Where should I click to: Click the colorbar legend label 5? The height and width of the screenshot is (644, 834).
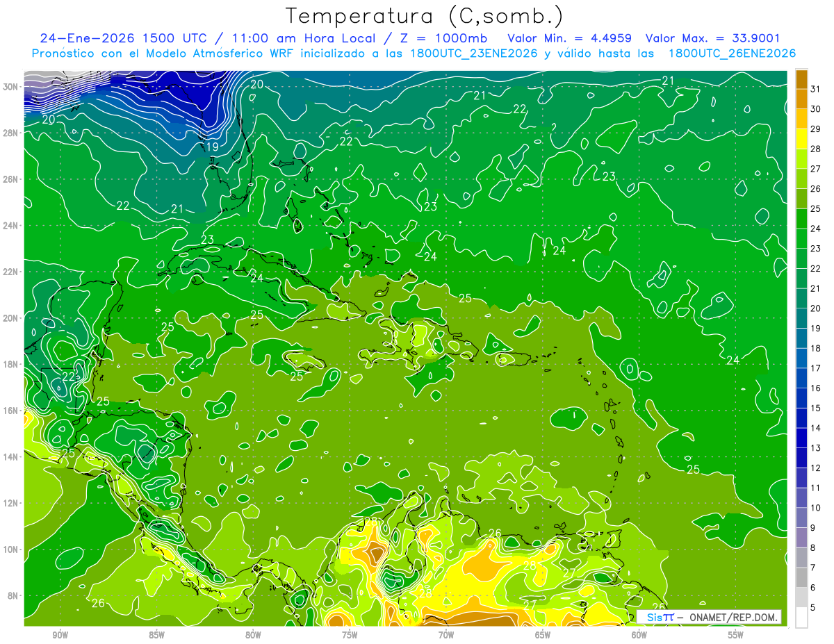click(x=813, y=608)
